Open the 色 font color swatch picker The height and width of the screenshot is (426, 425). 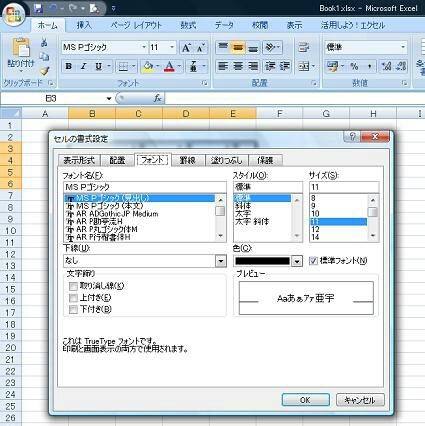tap(297, 261)
